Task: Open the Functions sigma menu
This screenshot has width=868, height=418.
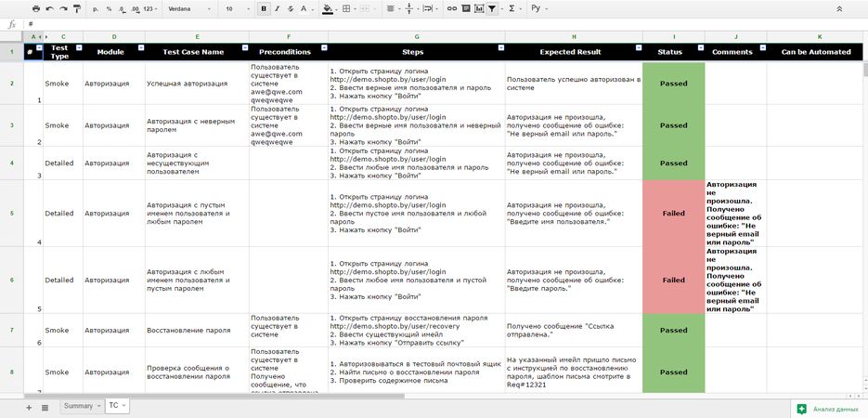Action: tap(512, 8)
